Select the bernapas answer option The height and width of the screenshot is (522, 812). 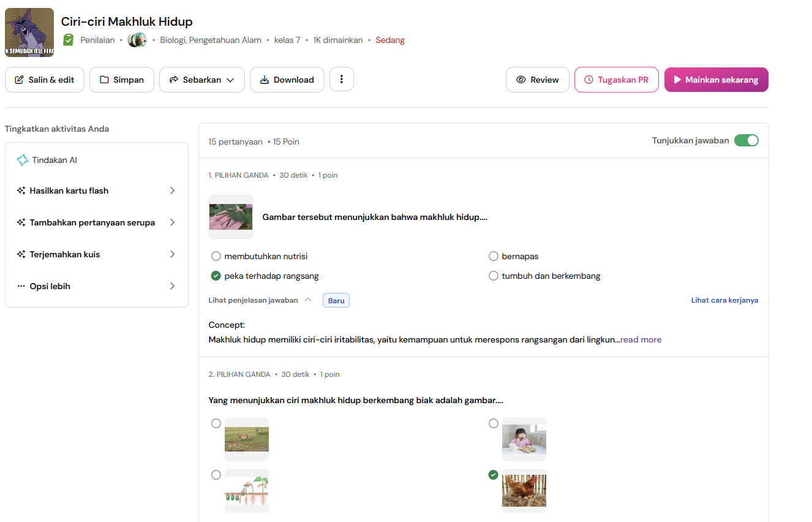tap(494, 256)
